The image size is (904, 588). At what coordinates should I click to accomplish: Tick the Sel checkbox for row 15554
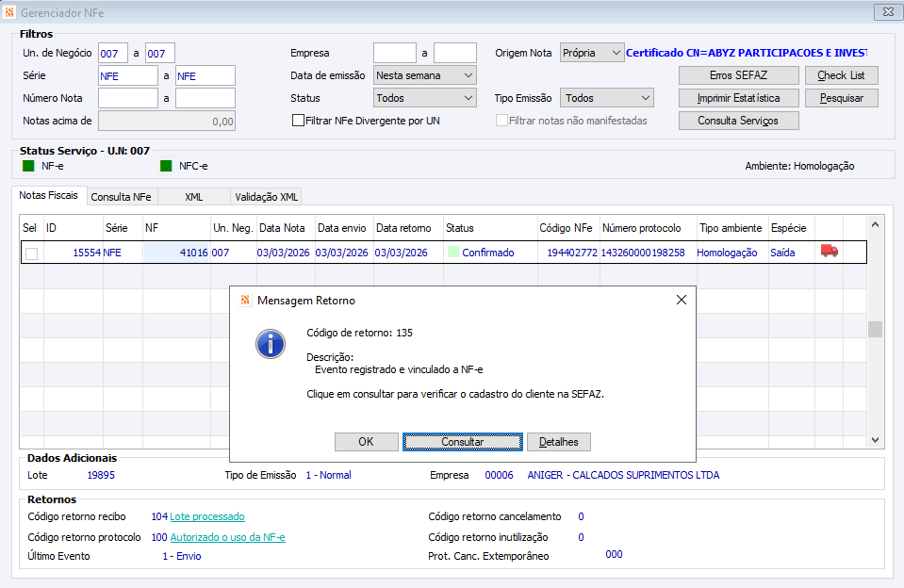pos(32,253)
